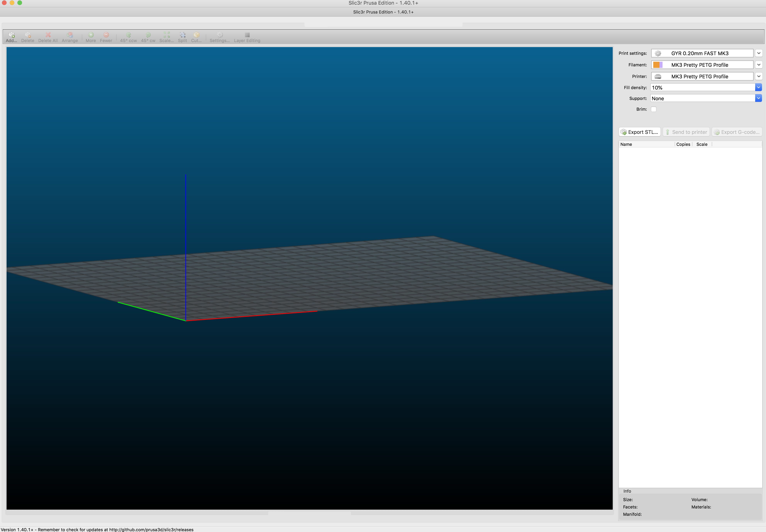
Task: Open the Fill density dropdown
Action: pos(758,87)
